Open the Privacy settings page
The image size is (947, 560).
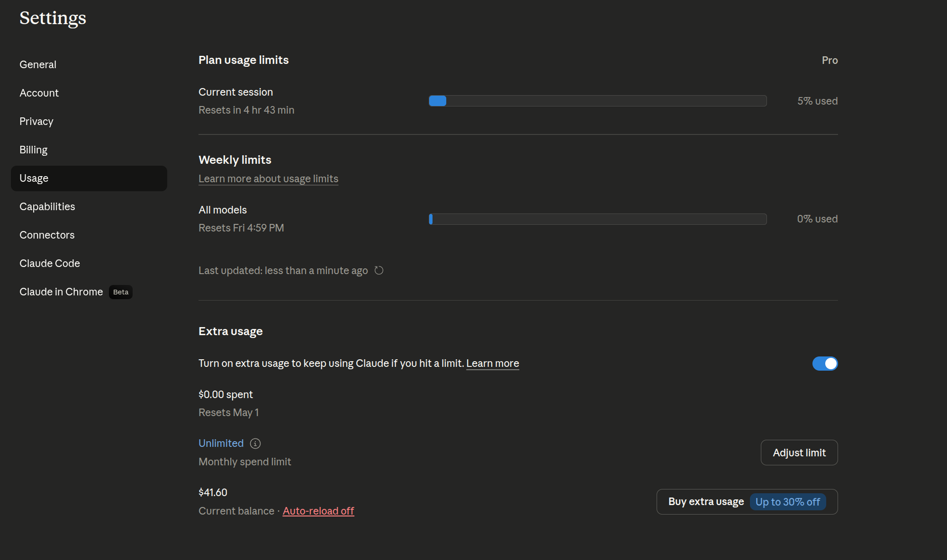tap(36, 121)
